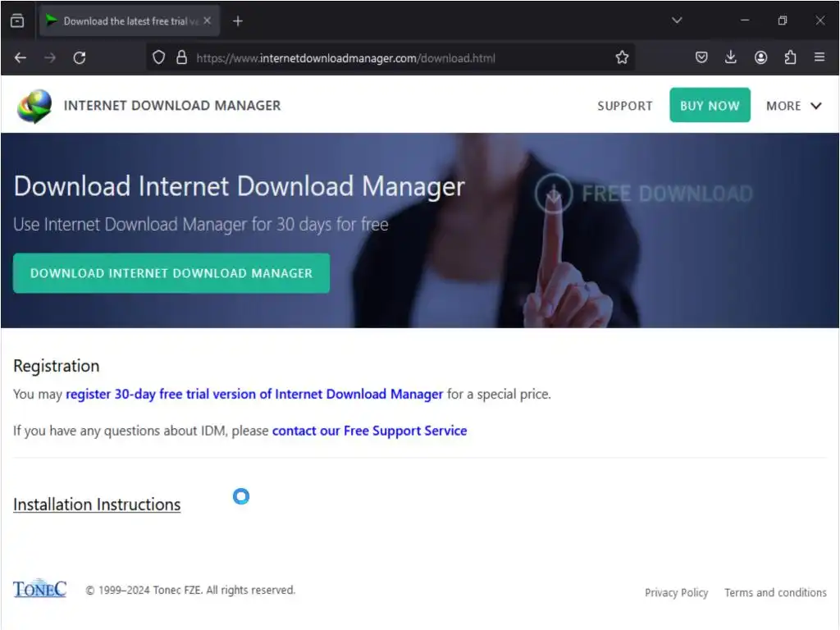Click the Firefox back arrow
Viewport: 840px width, 630px height.
[x=21, y=57]
